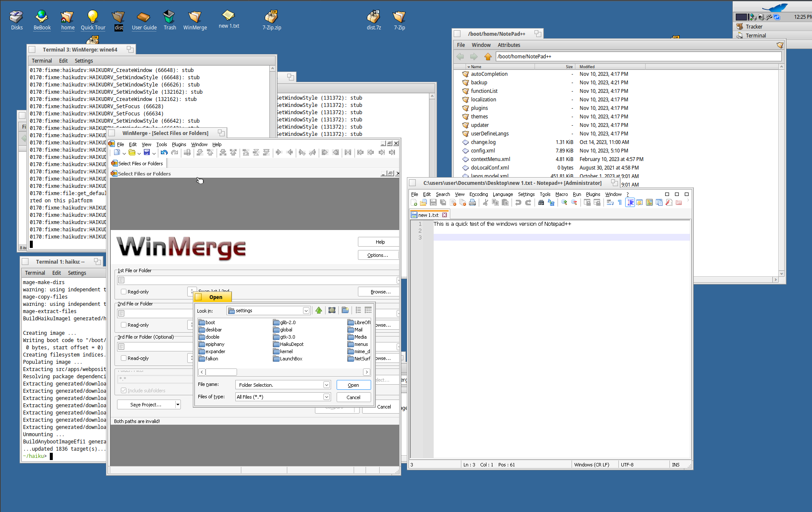Click the Replace icon in Notepad++ toolbar
812x512 pixels.
551,203
